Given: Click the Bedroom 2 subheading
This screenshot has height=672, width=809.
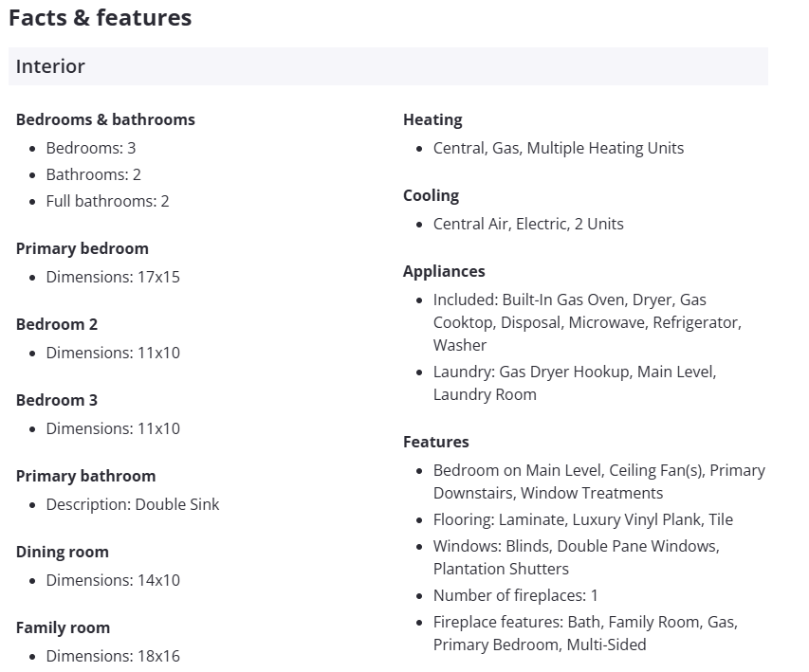Looking at the screenshot, I should pos(57,324).
